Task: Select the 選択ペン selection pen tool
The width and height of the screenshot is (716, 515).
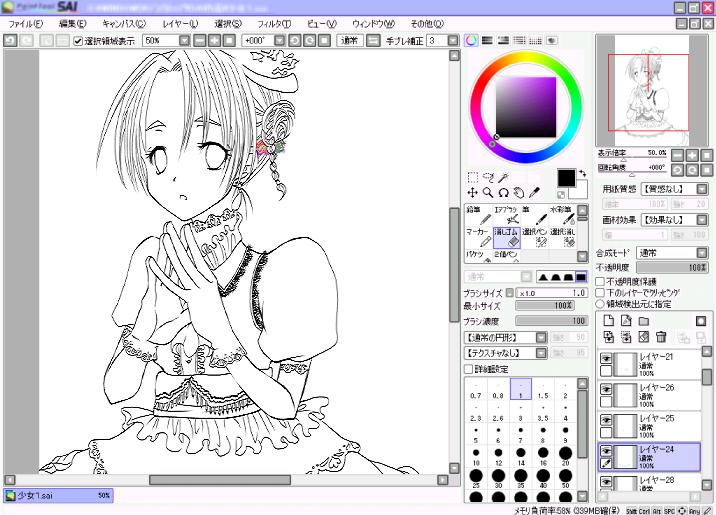Action: (534, 237)
